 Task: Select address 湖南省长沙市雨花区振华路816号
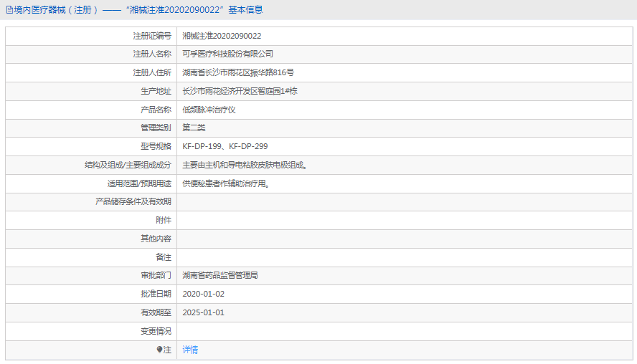pos(238,72)
